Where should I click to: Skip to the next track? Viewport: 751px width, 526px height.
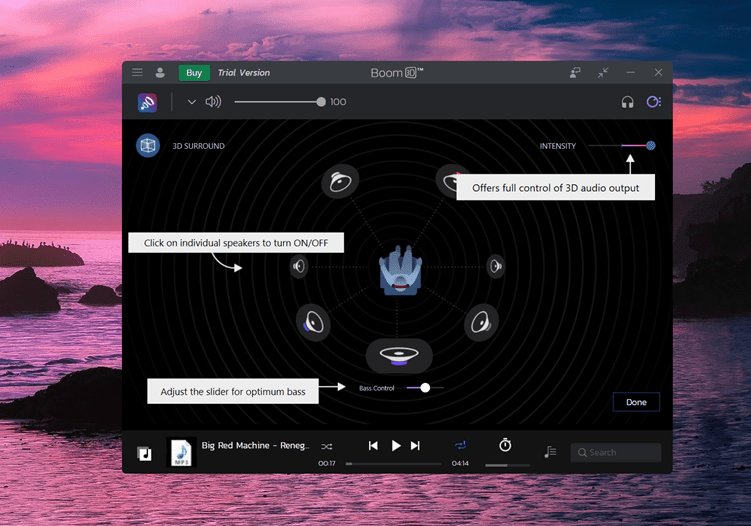pos(415,446)
